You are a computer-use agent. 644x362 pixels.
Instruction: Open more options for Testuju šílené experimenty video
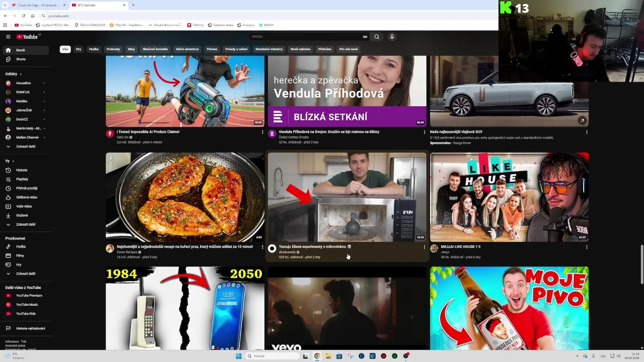point(424,247)
